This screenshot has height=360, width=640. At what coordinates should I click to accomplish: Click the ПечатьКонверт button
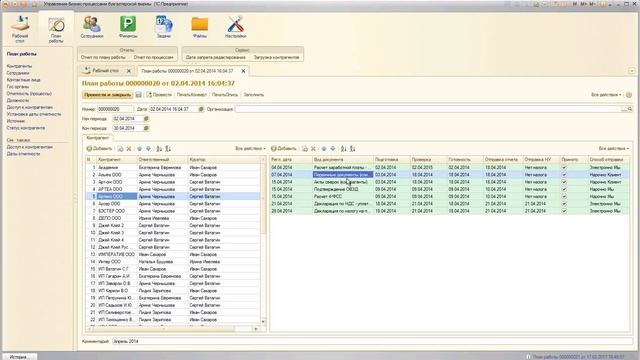pos(192,95)
